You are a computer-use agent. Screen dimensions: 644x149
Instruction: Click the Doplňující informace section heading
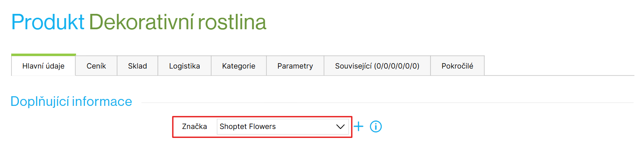tap(71, 101)
